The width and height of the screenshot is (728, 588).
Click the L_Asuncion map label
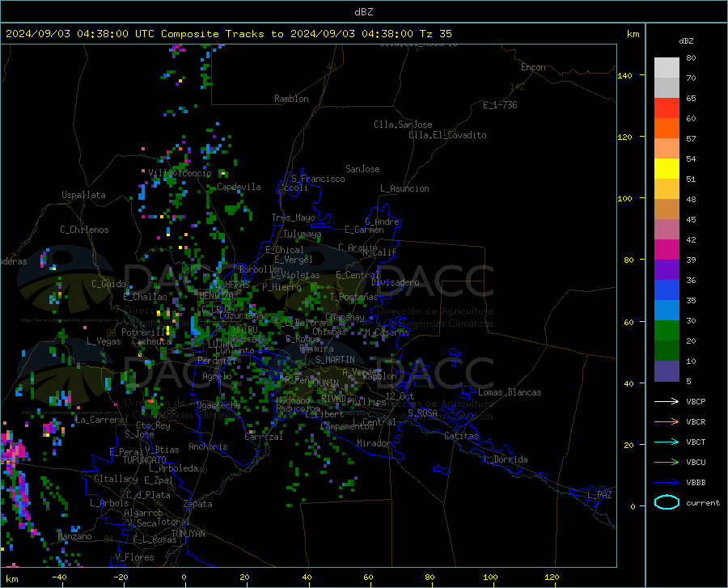click(404, 188)
